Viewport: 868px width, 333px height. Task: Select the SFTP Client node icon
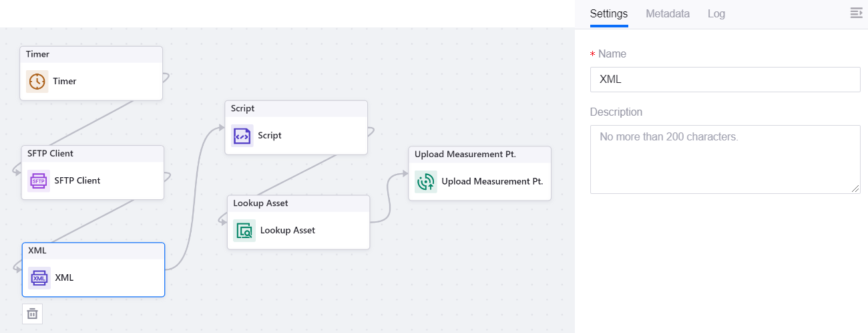coord(39,181)
